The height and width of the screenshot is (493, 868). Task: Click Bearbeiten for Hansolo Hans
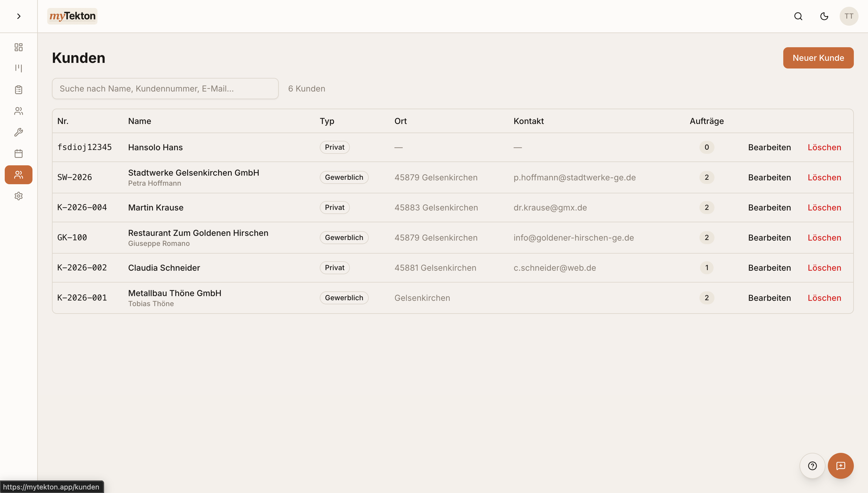point(769,147)
